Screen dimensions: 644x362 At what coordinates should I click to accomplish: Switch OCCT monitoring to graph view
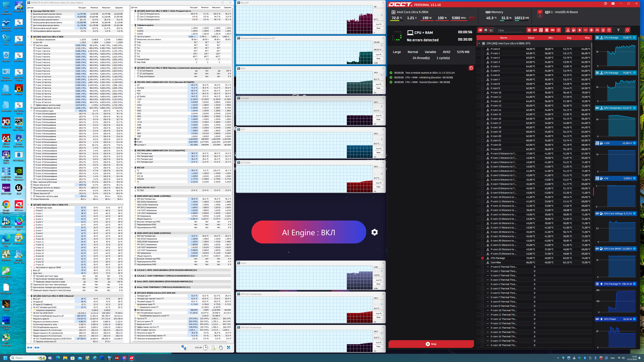click(x=491, y=30)
